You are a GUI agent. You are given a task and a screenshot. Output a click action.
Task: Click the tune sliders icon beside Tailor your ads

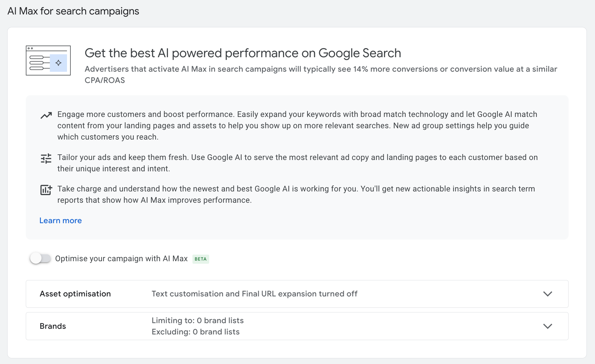pos(46,158)
